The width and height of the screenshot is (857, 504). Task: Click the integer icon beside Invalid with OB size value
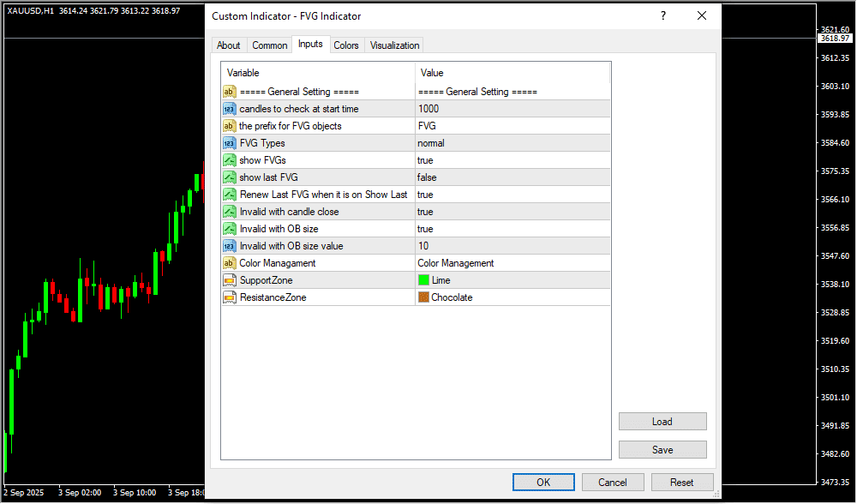pyautogui.click(x=229, y=246)
